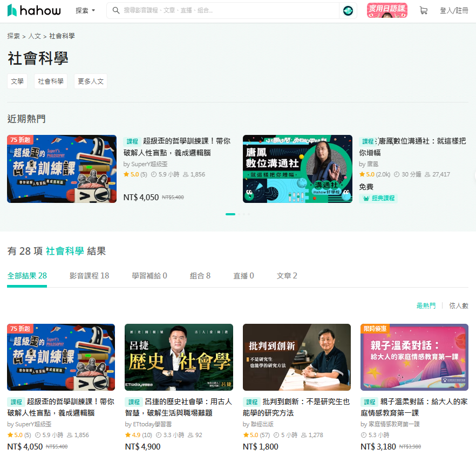Viewport: 476px width, 456px height.
Task: Select the active carousel page indicator
Action: 230,214
